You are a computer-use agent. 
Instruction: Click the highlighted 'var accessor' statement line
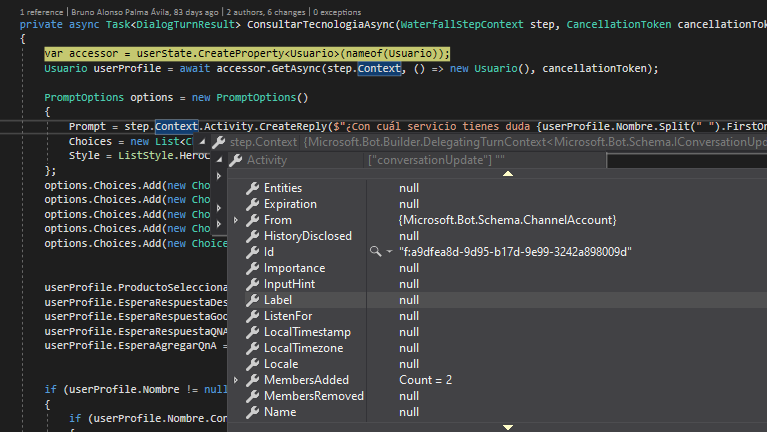247,53
